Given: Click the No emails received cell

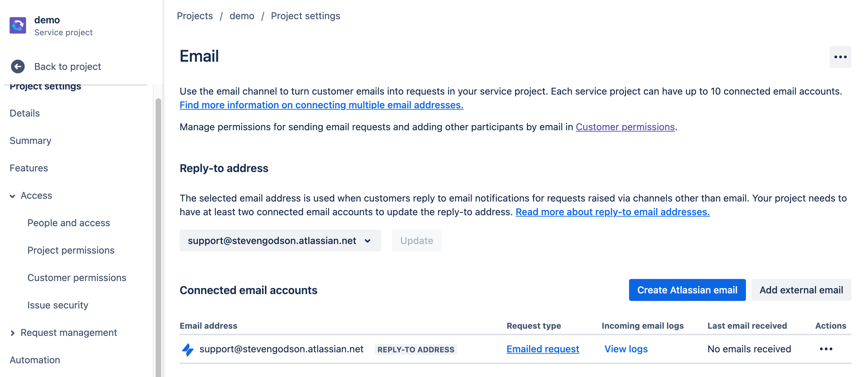Looking at the screenshot, I should tap(749, 349).
